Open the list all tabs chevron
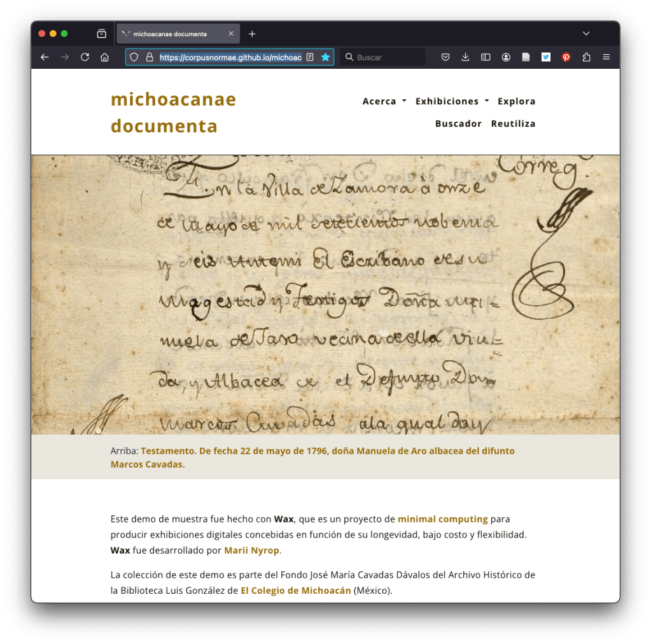This screenshot has height=644, width=651. [586, 34]
